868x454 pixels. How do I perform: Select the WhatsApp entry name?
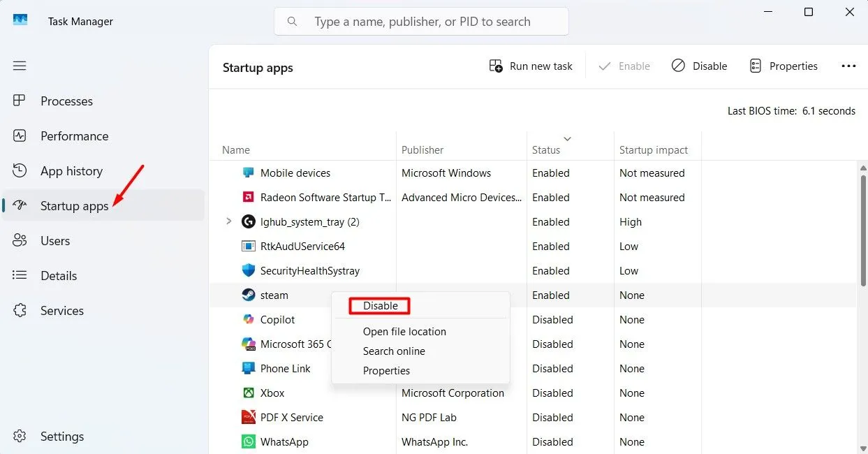point(284,442)
